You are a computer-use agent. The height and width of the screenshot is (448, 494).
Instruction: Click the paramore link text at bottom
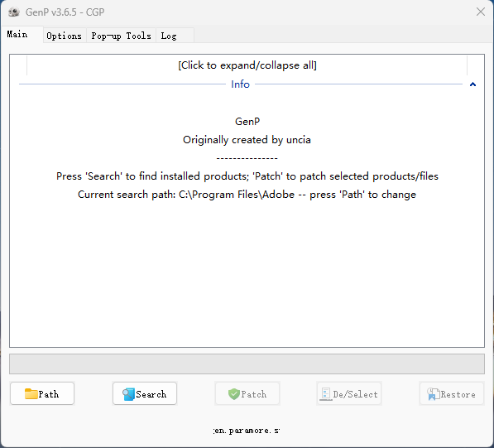pos(247,431)
